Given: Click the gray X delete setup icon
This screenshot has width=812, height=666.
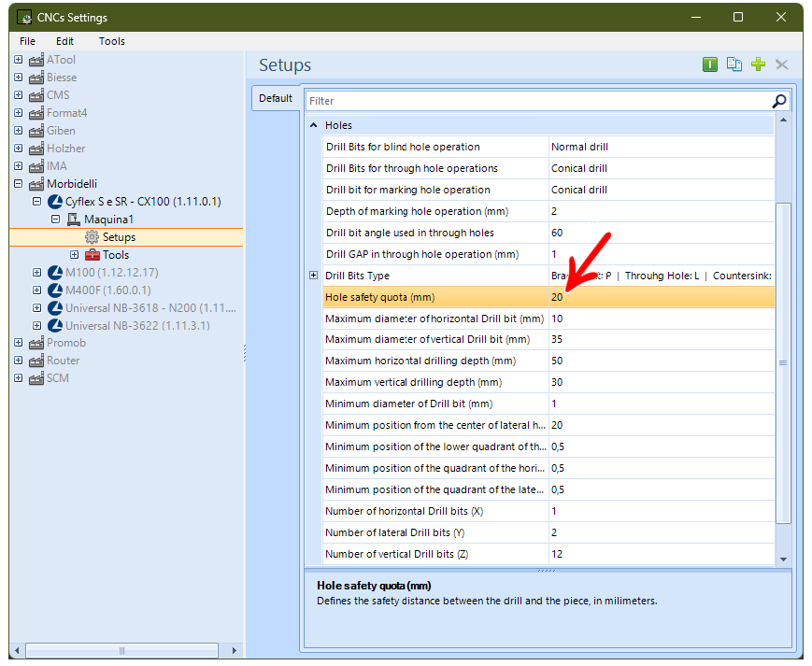Looking at the screenshot, I should click(x=782, y=64).
